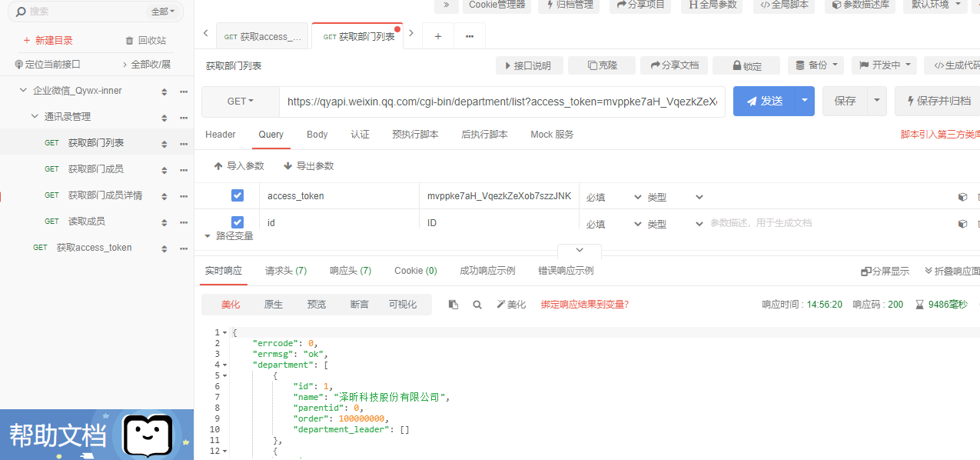Click 发送 to send the request
Viewport: 980px width, 460px height.
[765, 101]
